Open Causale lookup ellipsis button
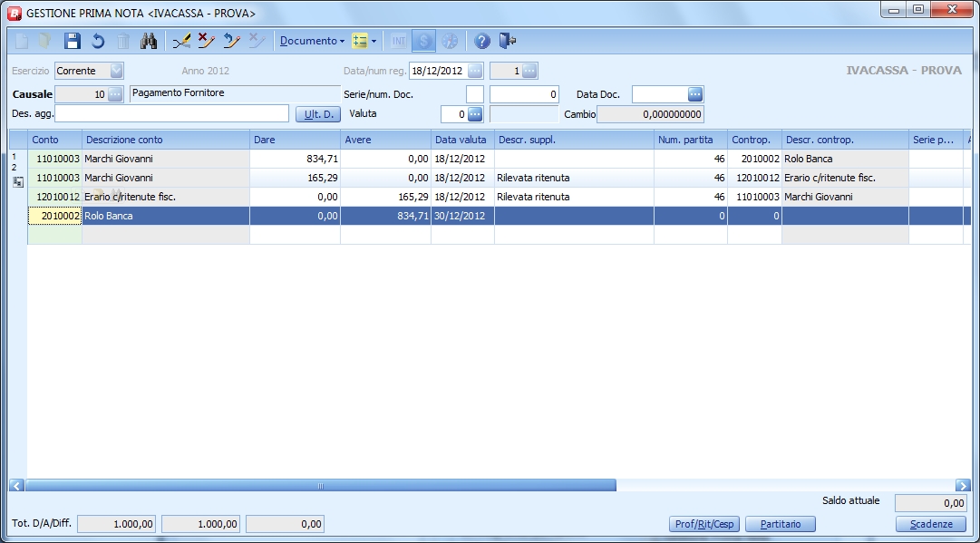The height and width of the screenshot is (543, 980). [115, 94]
